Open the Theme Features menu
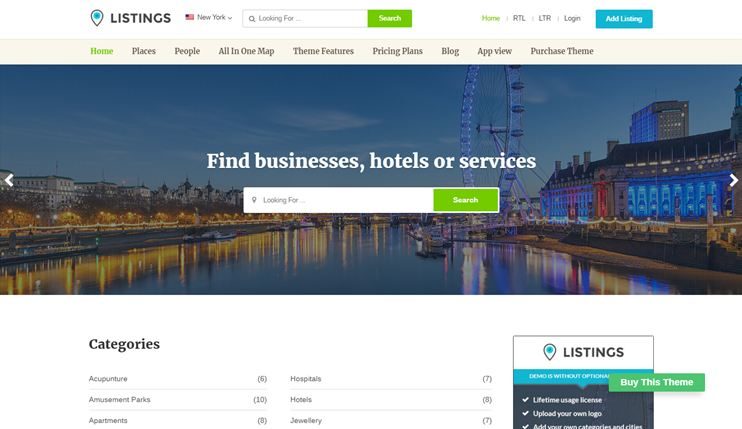742x429 pixels. click(x=323, y=51)
